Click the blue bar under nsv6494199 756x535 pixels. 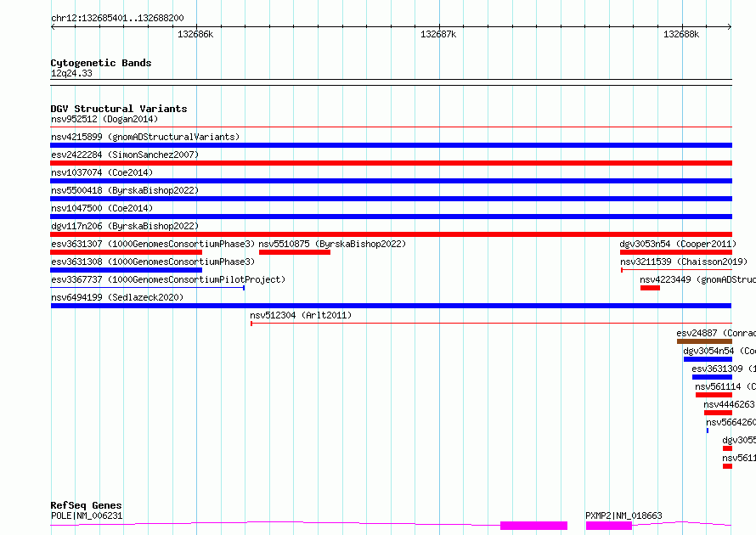point(391,306)
